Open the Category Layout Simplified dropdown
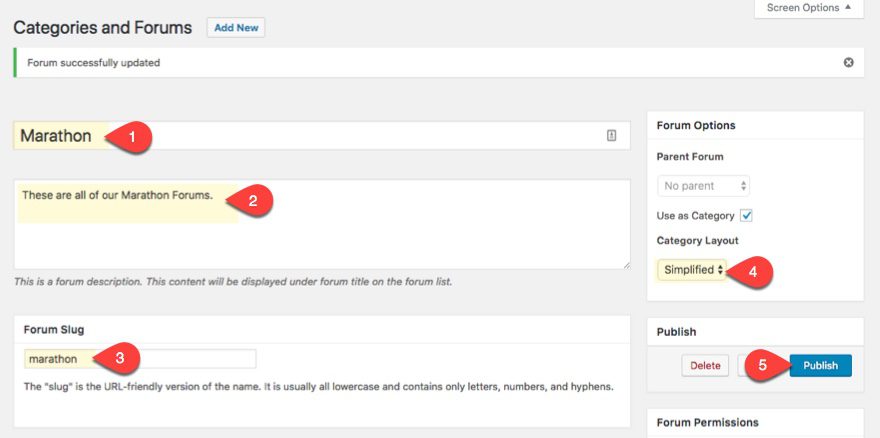Image resolution: width=880 pixels, height=438 pixels. pos(692,270)
